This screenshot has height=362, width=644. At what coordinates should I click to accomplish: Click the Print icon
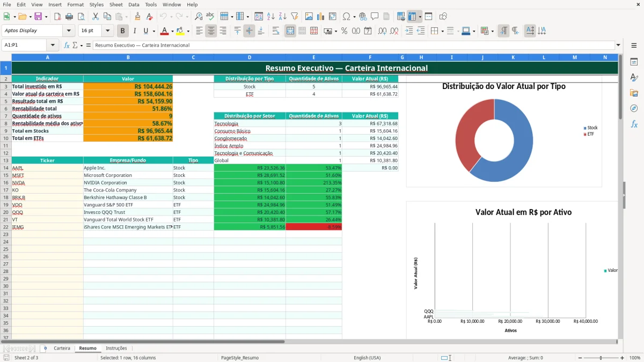69,17
